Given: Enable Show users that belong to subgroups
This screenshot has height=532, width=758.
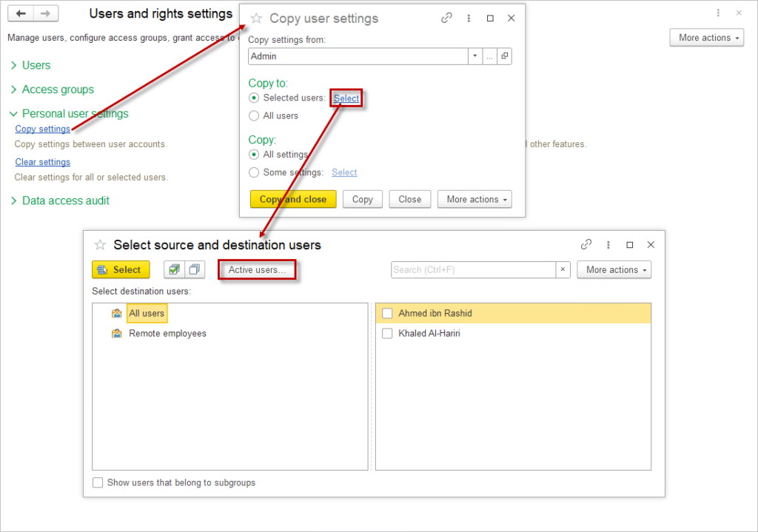Looking at the screenshot, I should [98, 482].
